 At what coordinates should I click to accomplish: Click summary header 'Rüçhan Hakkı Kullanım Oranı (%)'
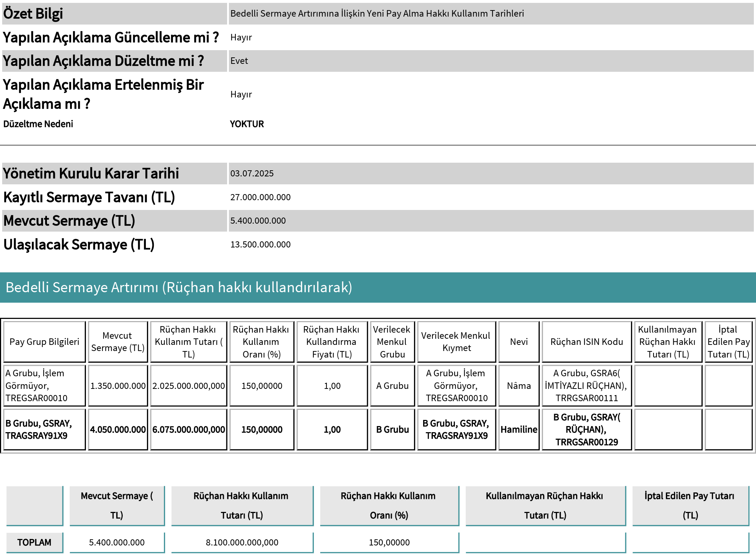tap(389, 506)
